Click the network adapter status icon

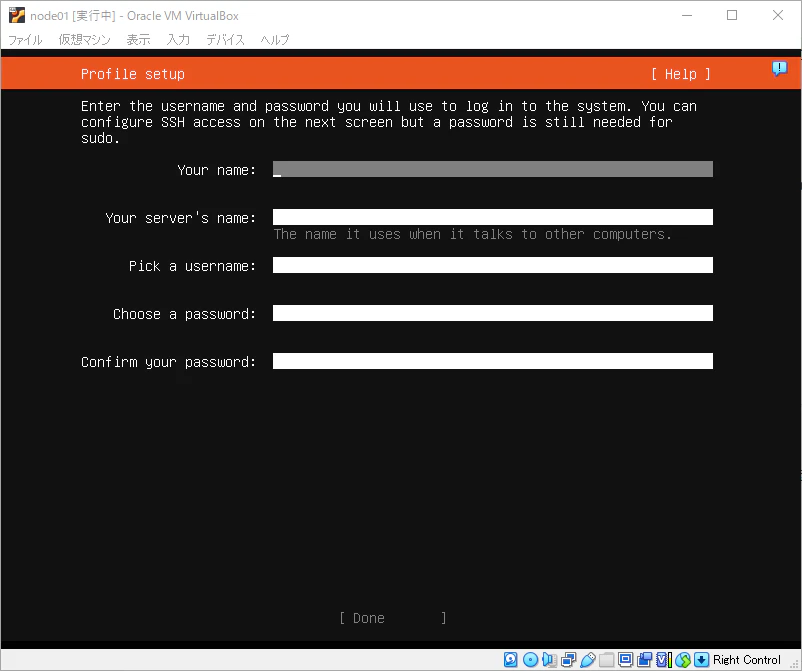pyautogui.click(x=568, y=660)
